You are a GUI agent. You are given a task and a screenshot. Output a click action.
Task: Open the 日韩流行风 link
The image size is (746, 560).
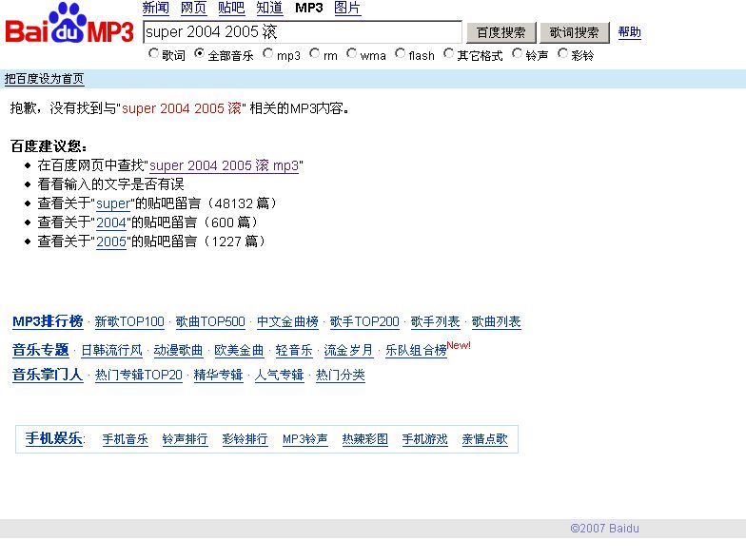[x=111, y=350]
